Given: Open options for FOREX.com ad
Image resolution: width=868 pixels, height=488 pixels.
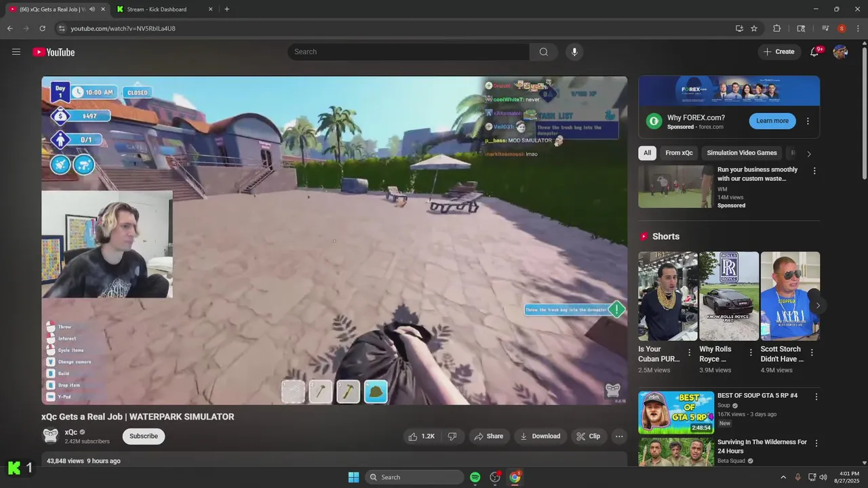Looking at the screenshot, I should (808, 121).
